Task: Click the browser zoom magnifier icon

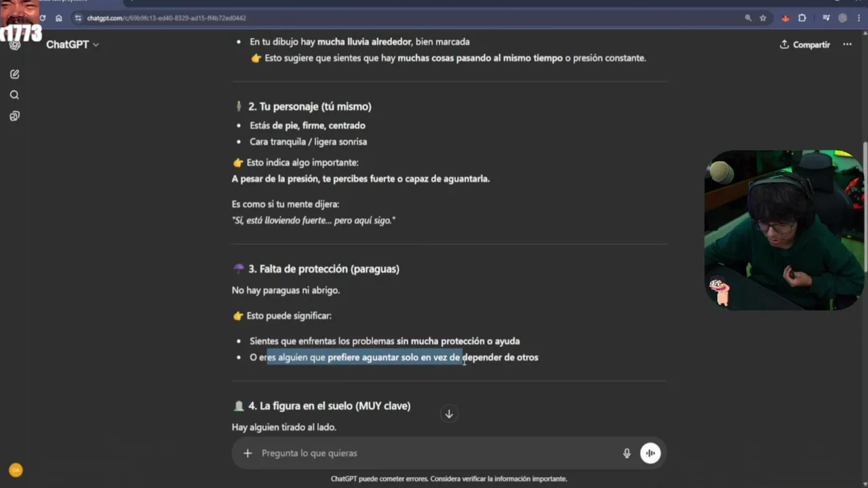Action: click(x=748, y=18)
